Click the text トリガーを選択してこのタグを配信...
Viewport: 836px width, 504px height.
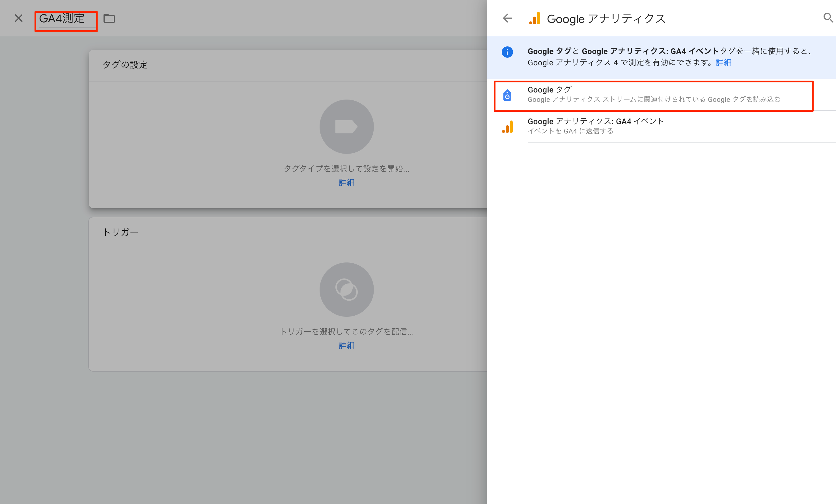[346, 331]
